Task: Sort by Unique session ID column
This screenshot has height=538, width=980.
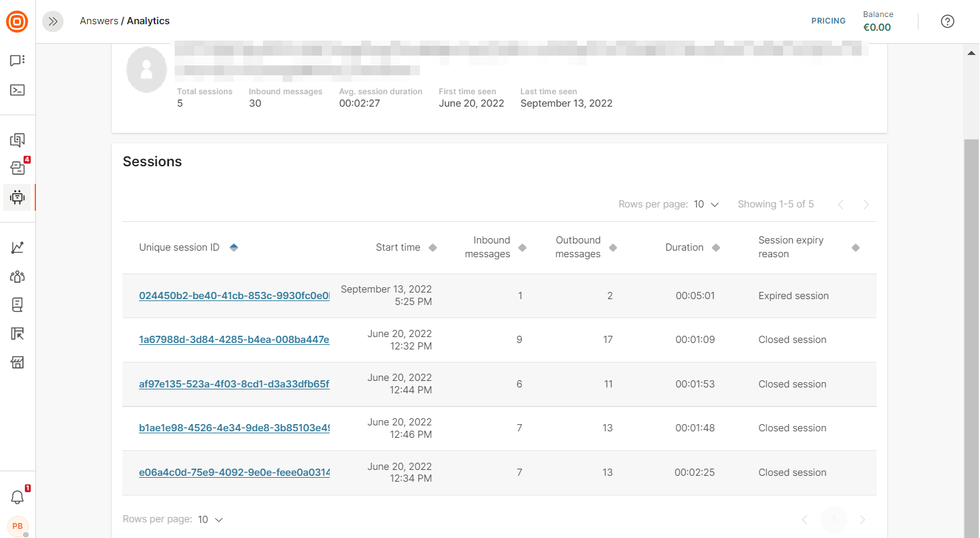Action: click(234, 247)
